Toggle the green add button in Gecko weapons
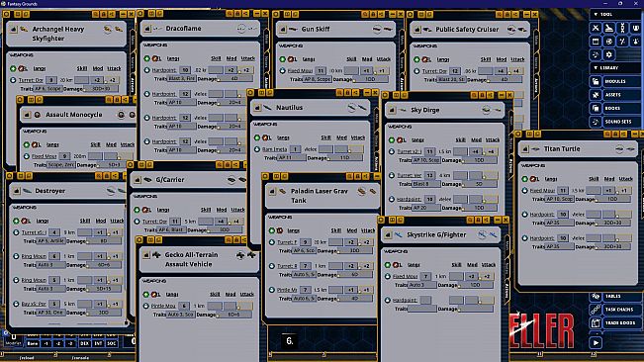This screenshot has width=644, height=362. coord(146,295)
